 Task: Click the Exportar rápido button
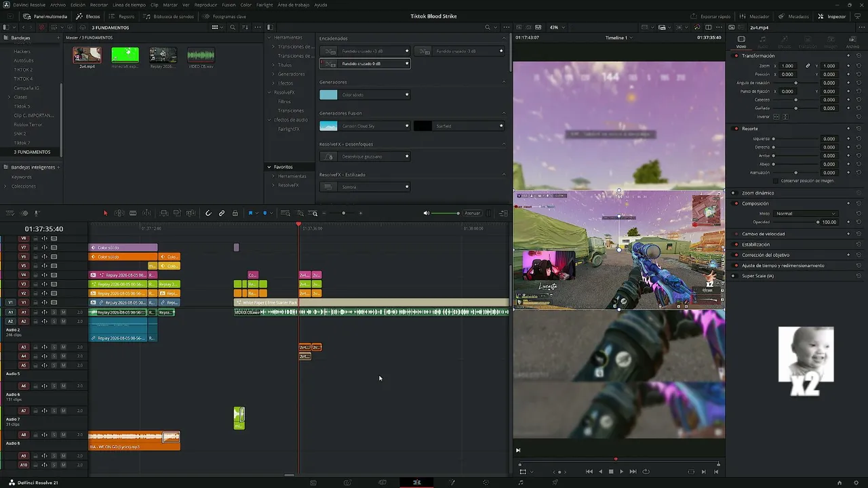711,16
